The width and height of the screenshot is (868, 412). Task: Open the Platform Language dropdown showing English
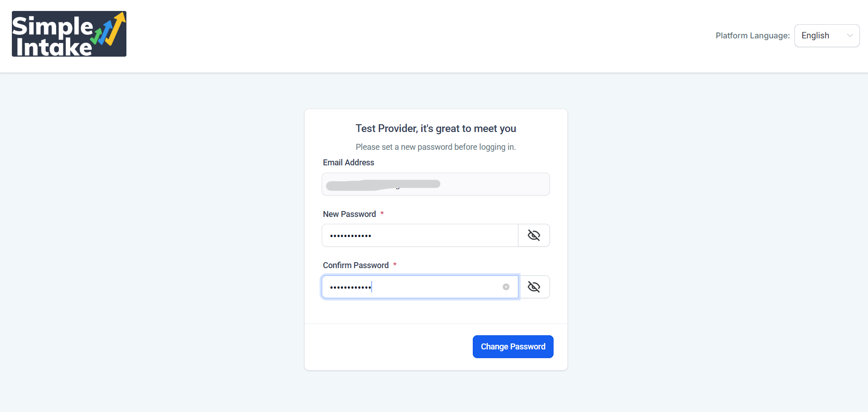(x=826, y=36)
